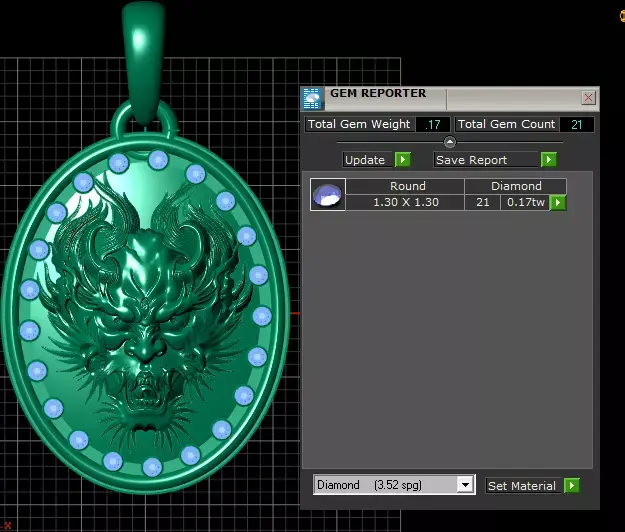The width and height of the screenshot is (625, 532).
Task: Click the Total Gem Weight label
Action: [x=359, y=124]
